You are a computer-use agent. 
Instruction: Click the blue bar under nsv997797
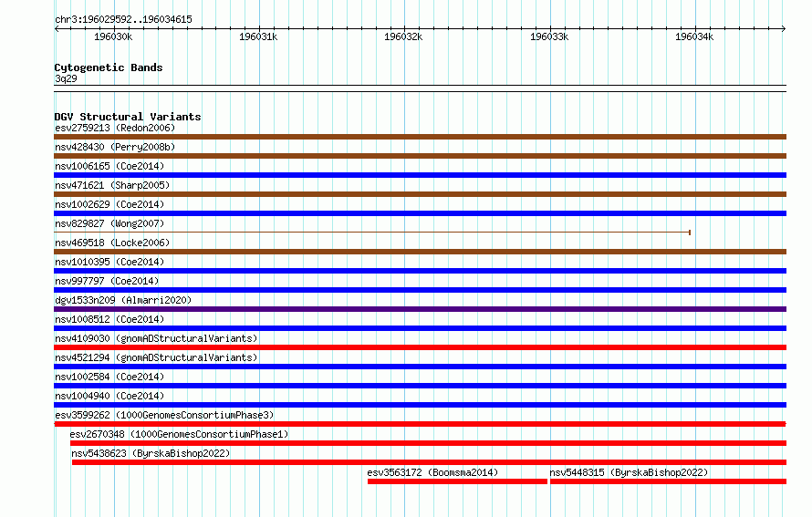[x=420, y=290]
